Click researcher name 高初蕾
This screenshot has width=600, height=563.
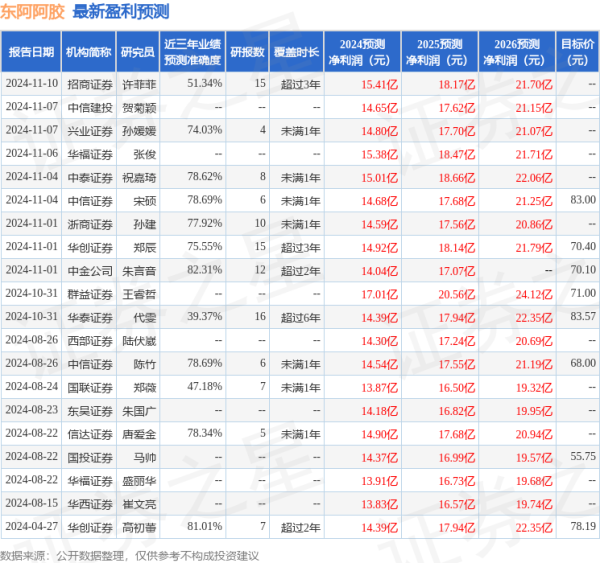point(139,528)
